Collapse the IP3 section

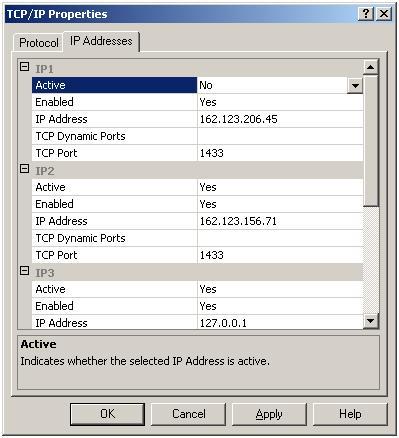pos(24,271)
